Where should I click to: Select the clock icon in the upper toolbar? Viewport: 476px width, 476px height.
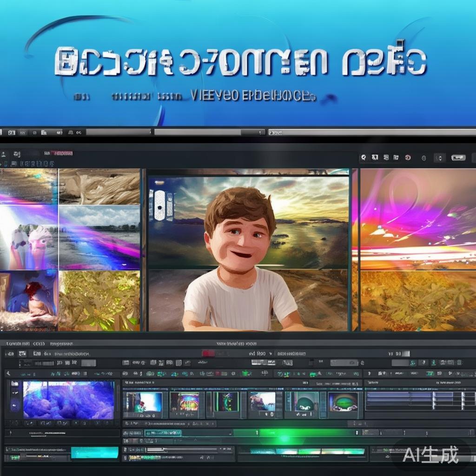coord(423,158)
